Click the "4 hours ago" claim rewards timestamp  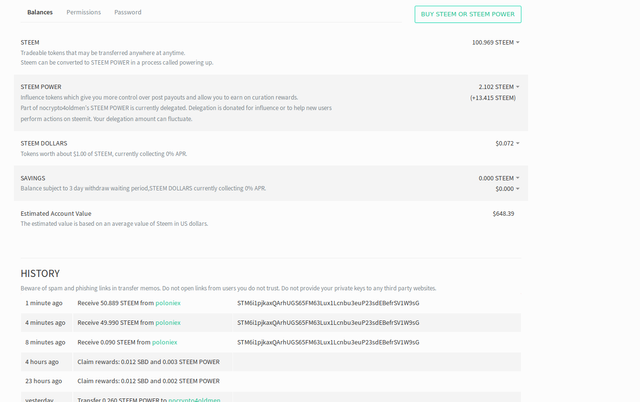click(42, 361)
